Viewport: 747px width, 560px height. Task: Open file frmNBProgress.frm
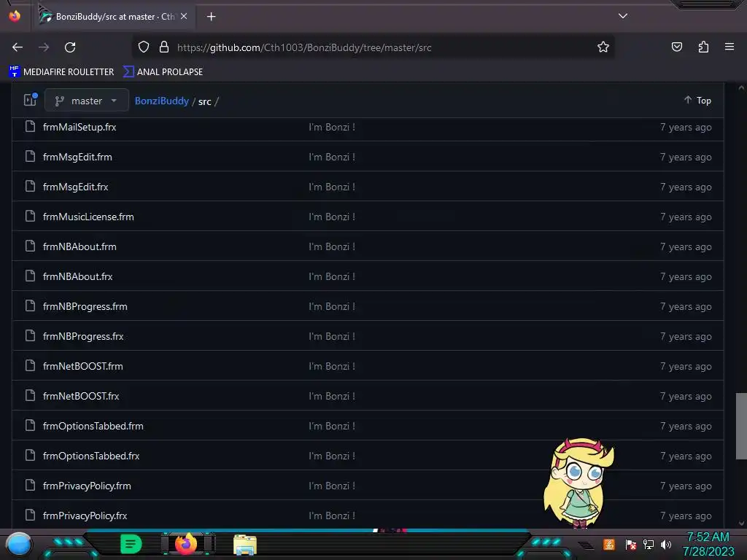coord(85,307)
